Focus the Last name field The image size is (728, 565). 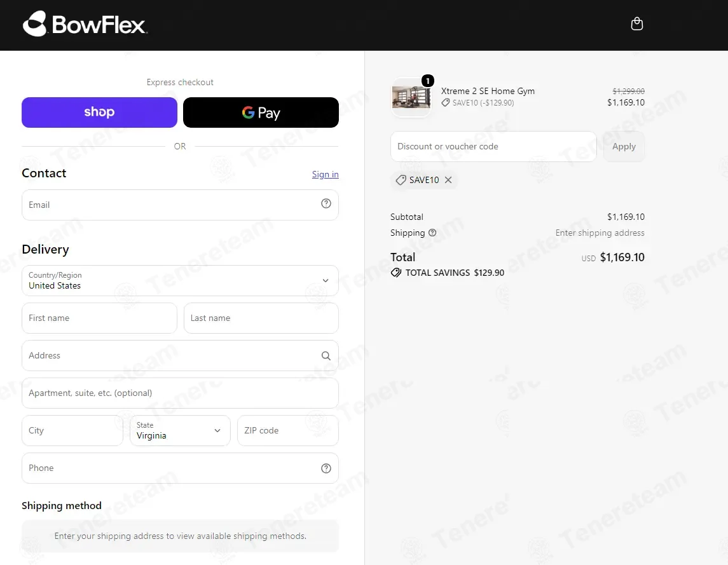261,318
